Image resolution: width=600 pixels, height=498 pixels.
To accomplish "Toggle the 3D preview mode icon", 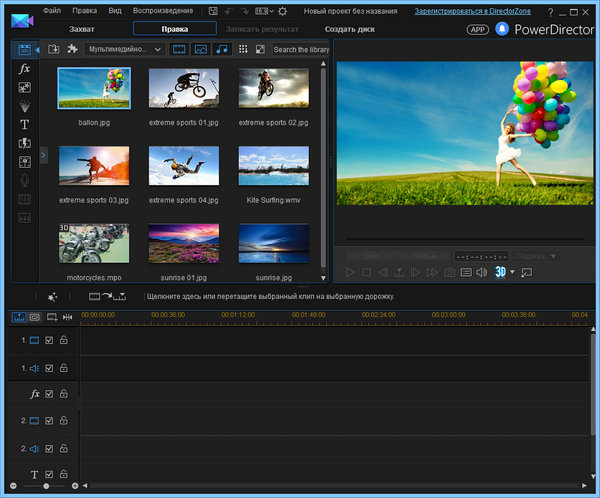I will pos(498,272).
